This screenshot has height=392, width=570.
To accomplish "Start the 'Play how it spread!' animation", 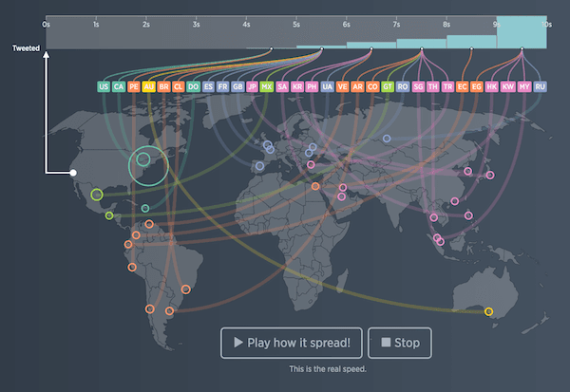I will point(292,343).
